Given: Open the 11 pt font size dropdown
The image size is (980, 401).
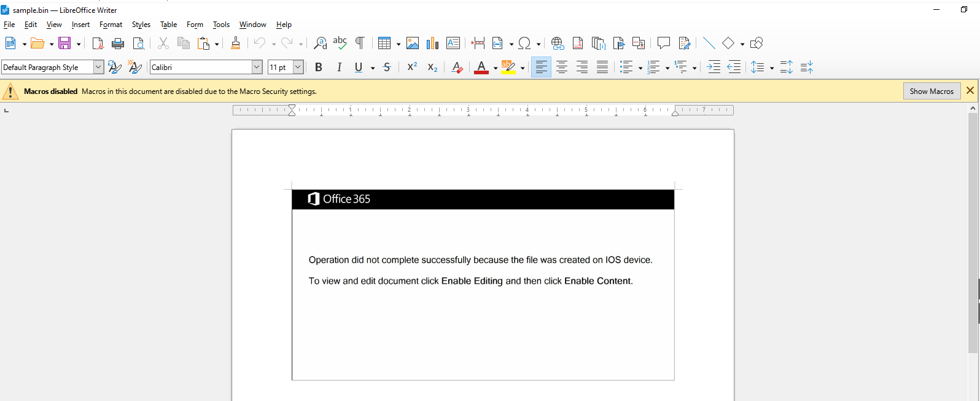Looking at the screenshot, I should click(x=298, y=67).
